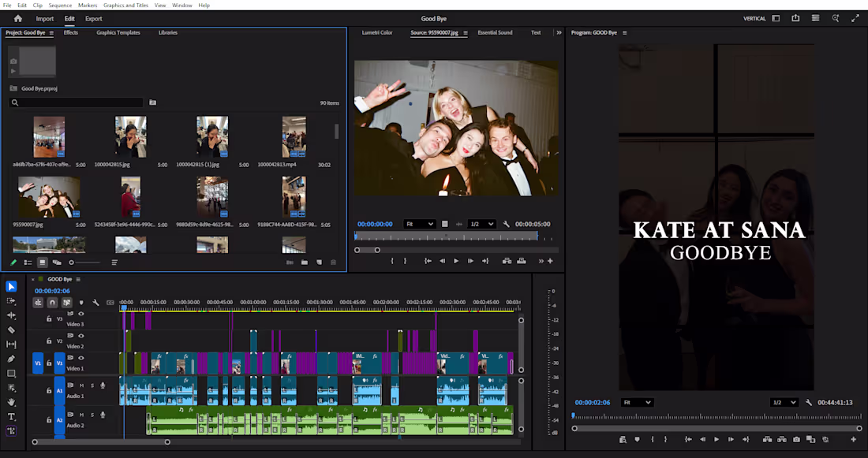Open Program monitor 1/2 playback resolution dropdown

(x=784, y=402)
